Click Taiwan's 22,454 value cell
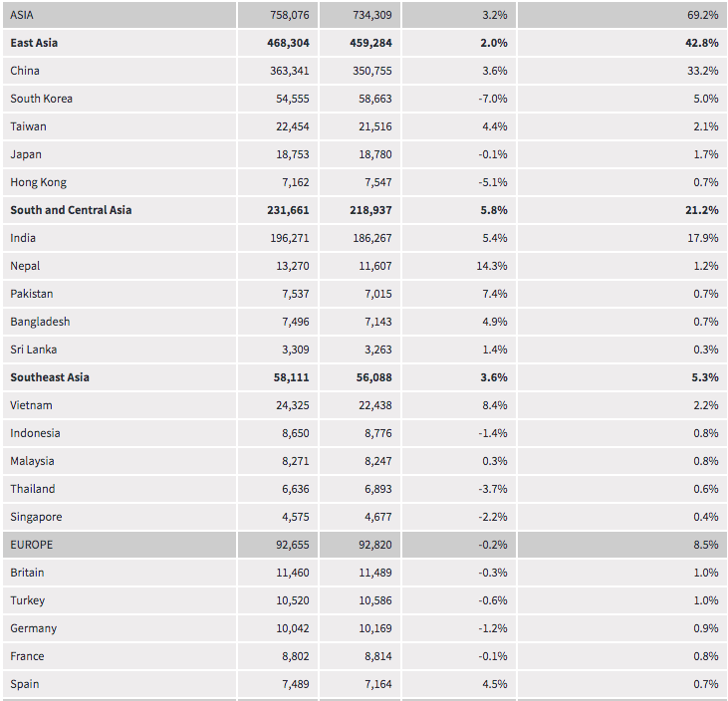Image resolution: width=728 pixels, height=701 pixels. (x=297, y=126)
